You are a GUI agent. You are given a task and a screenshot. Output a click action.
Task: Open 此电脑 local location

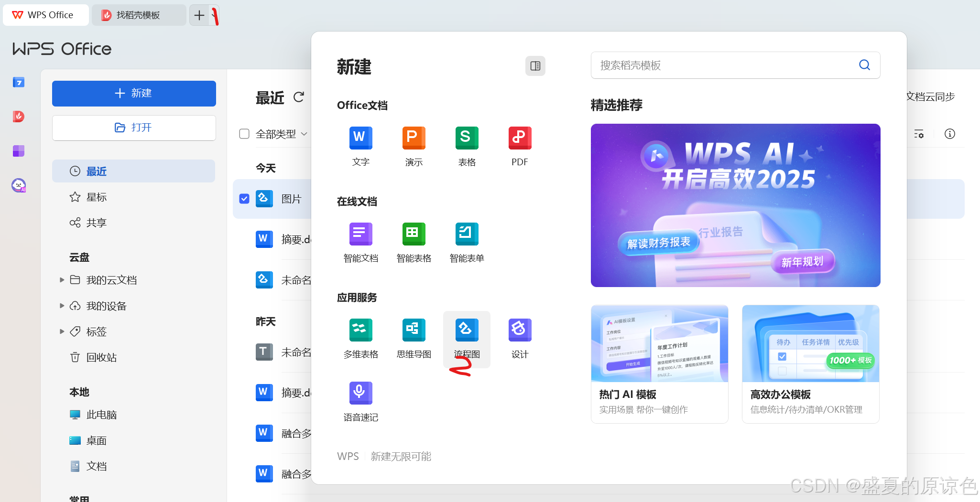click(133, 415)
